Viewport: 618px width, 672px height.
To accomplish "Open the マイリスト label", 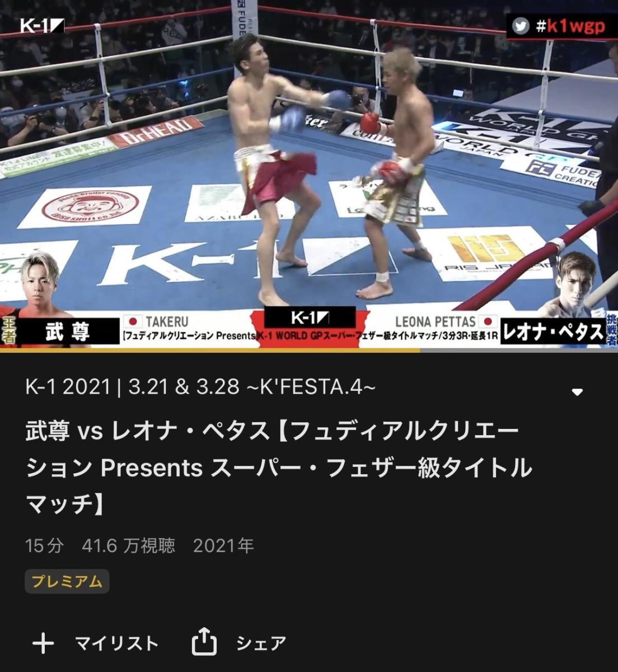I will 117,643.
